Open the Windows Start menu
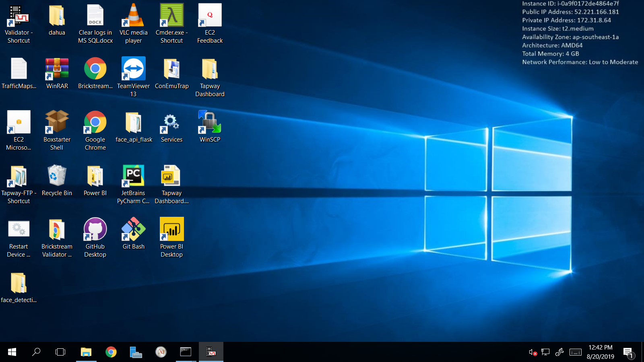Image resolution: width=644 pixels, height=362 pixels. 12,352
